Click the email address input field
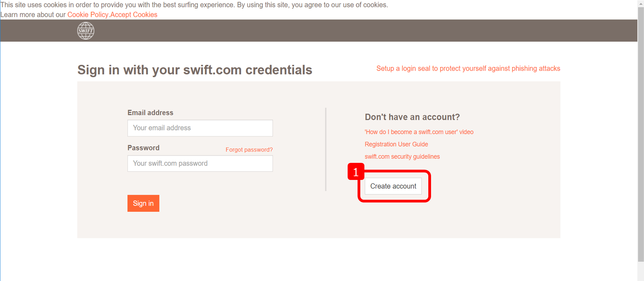 [x=200, y=128]
